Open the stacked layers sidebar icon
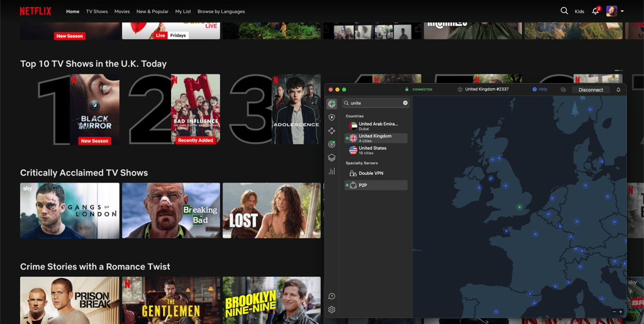 click(x=332, y=158)
